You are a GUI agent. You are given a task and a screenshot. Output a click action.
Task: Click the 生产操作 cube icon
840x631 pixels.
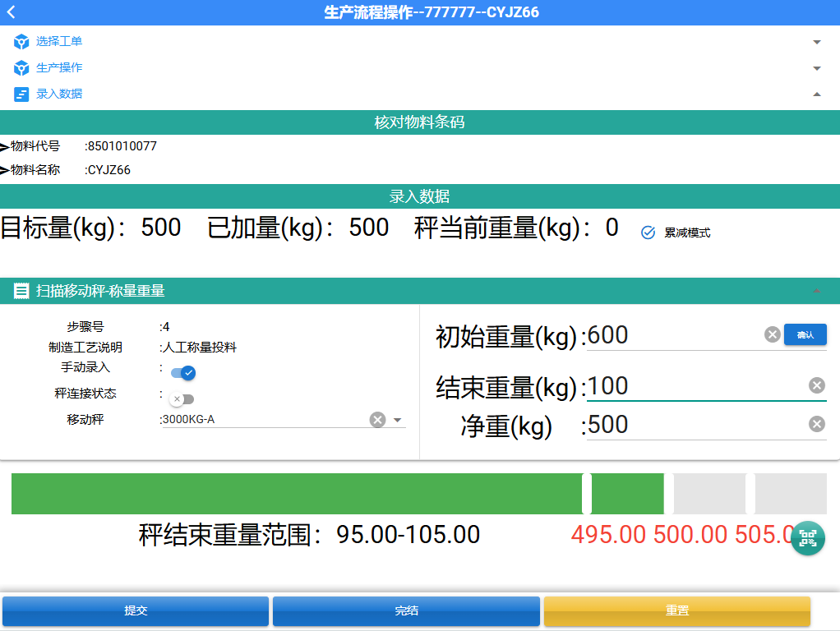[21, 67]
